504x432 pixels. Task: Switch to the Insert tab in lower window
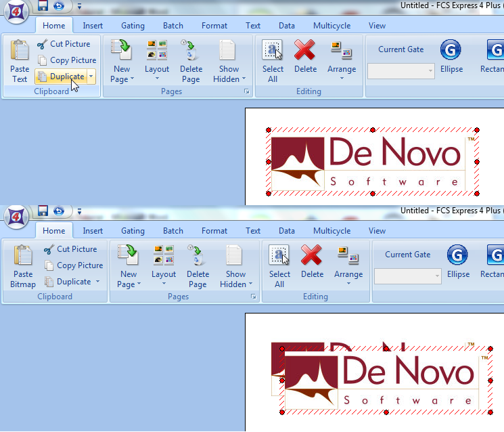(x=93, y=231)
